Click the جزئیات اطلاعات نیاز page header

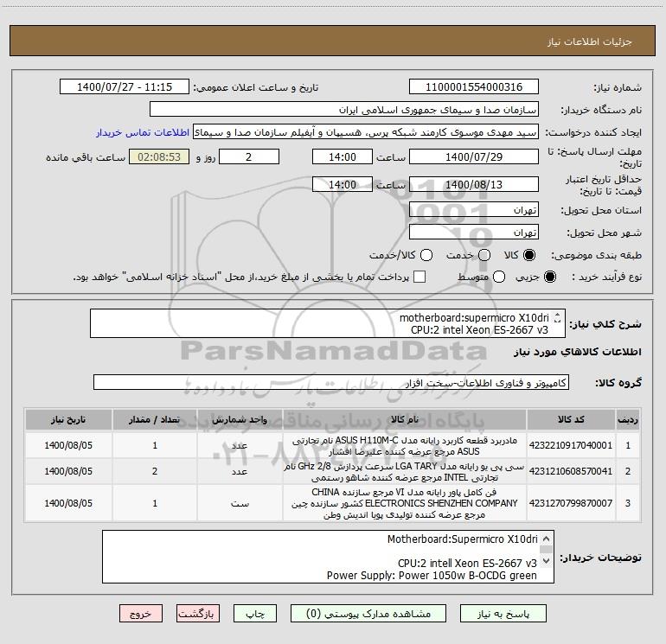point(590,41)
